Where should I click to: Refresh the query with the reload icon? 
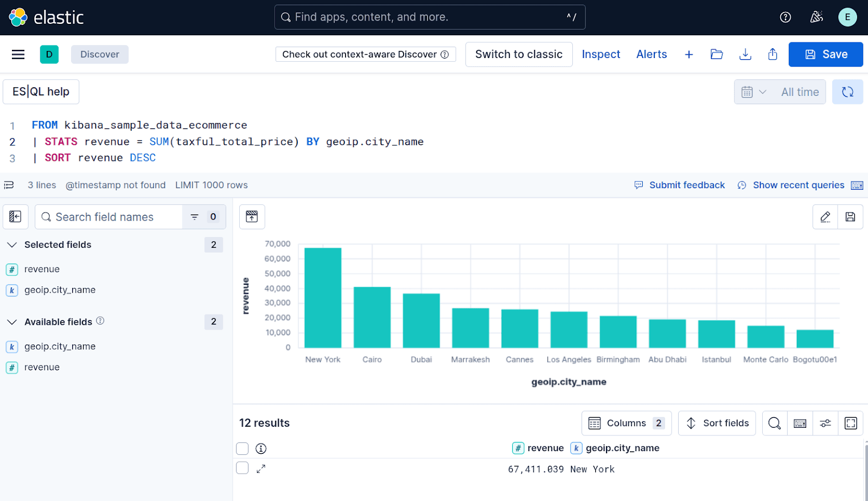tap(847, 92)
